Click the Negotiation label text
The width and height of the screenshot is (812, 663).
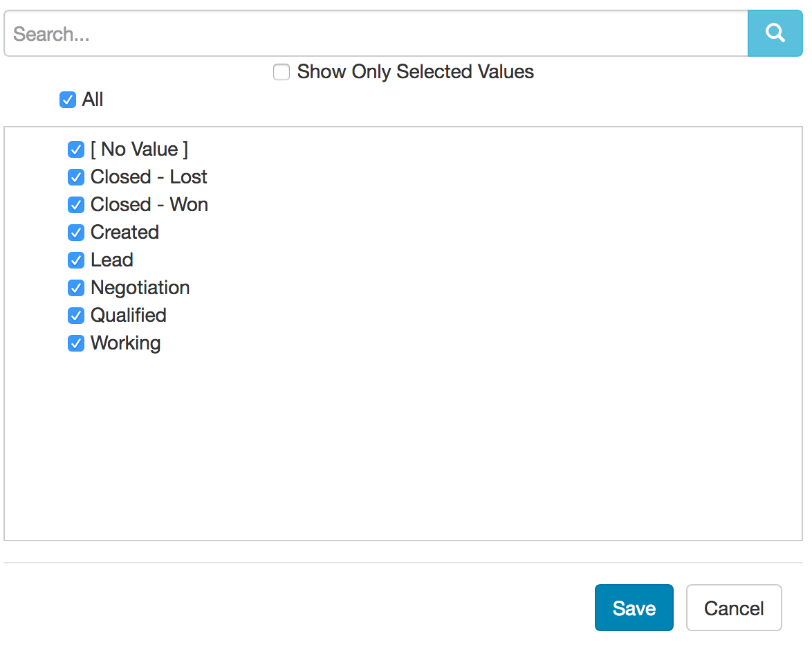[x=140, y=288]
